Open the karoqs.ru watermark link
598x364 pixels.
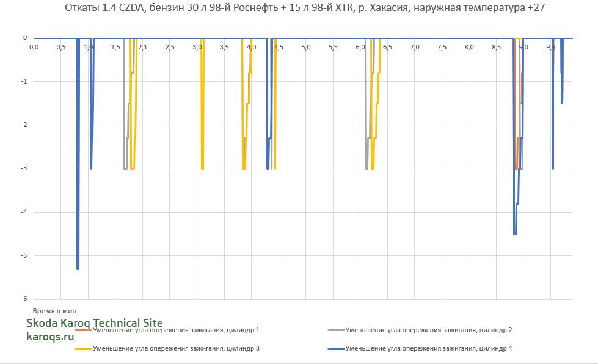[x=49, y=336]
